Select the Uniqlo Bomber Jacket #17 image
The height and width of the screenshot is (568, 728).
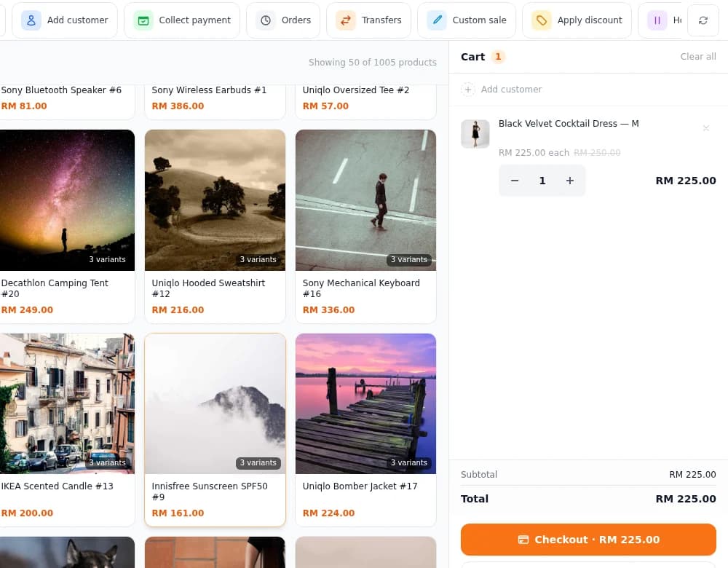coord(366,403)
